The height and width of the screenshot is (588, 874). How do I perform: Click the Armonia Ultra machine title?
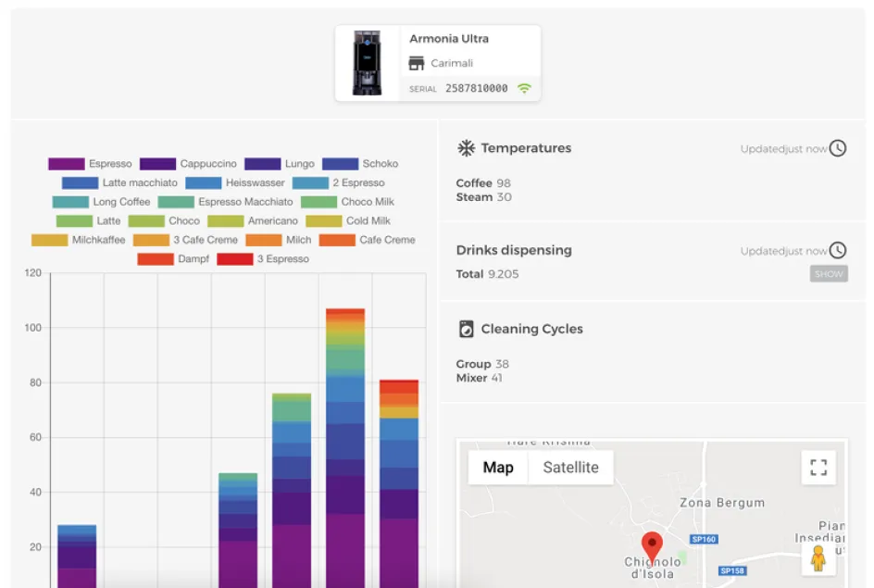point(449,39)
